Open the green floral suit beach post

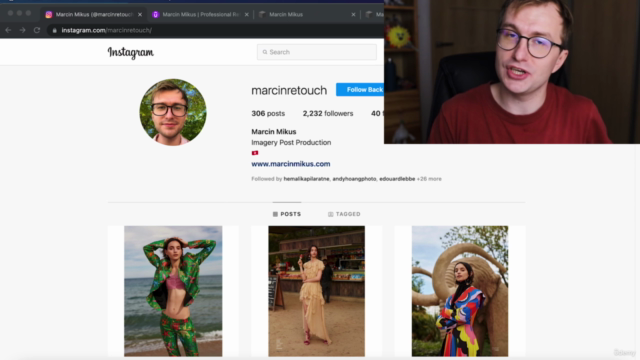point(173,291)
